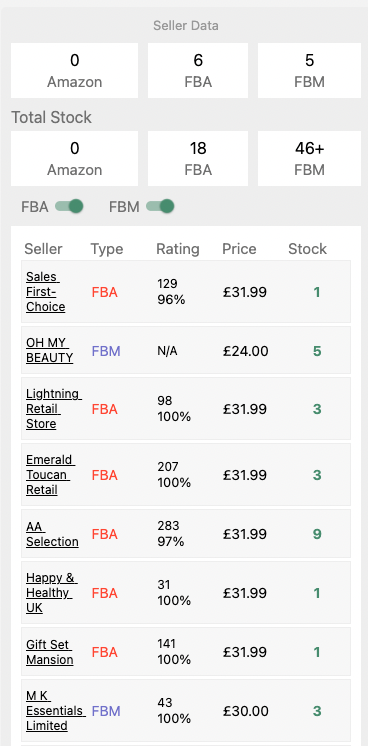
Task: Open OH MY BEAUTY seller link
Action: click(x=50, y=350)
